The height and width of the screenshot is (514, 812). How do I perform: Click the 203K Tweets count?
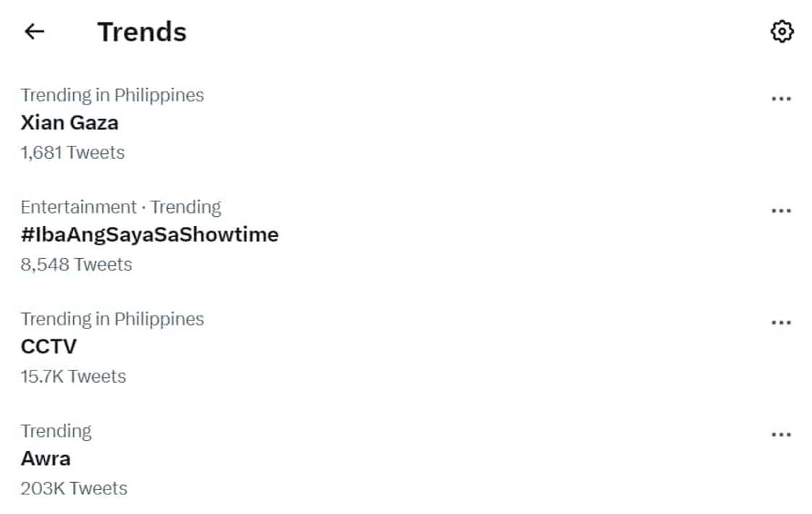coord(74,489)
